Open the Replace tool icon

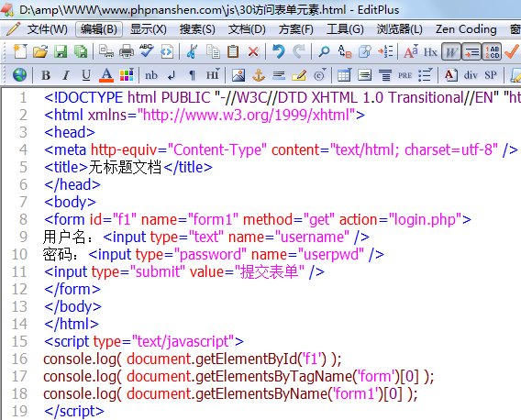(x=345, y=51)
